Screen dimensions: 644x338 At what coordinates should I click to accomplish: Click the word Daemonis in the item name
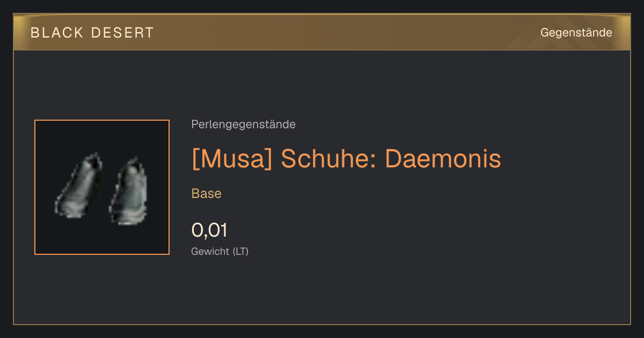(443, 159)
